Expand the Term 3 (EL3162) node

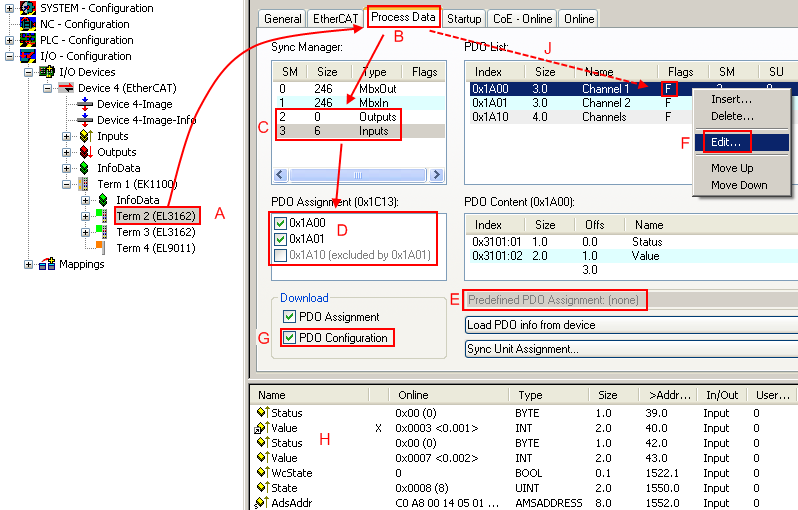pyautogui.click(x=85, y=232)
